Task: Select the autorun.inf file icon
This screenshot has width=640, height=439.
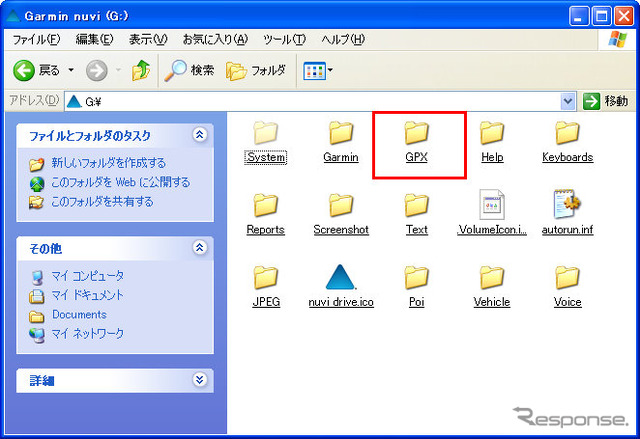Action: tap(567, 204)
